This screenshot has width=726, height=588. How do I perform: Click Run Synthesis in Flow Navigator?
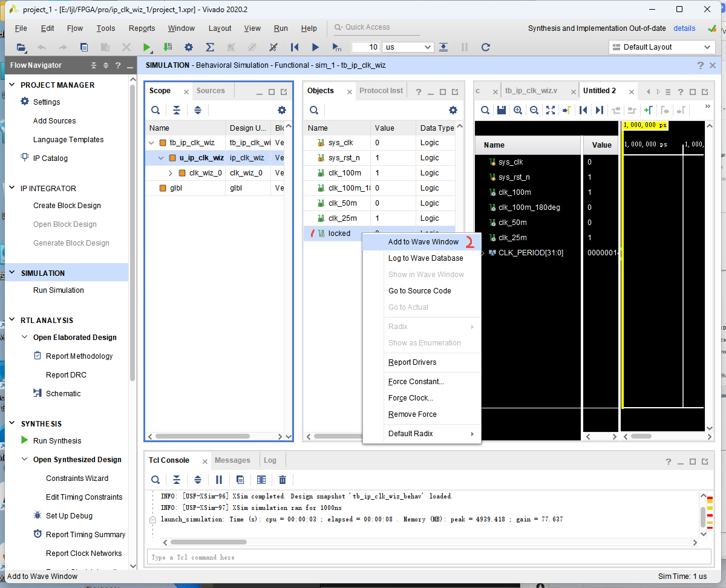tap(57, 441)
